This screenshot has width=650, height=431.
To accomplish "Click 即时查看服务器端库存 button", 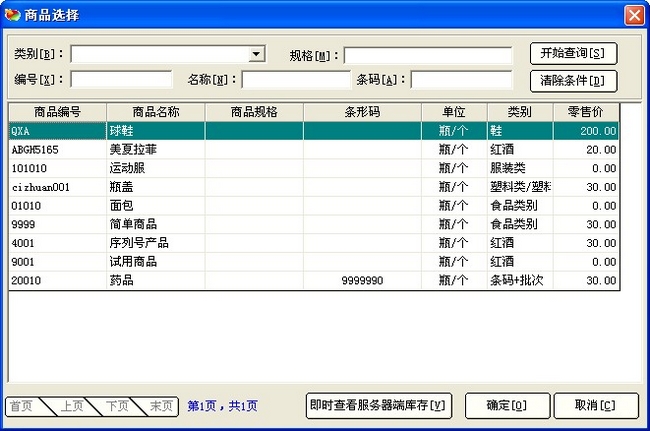I will [x=379, y=405].
